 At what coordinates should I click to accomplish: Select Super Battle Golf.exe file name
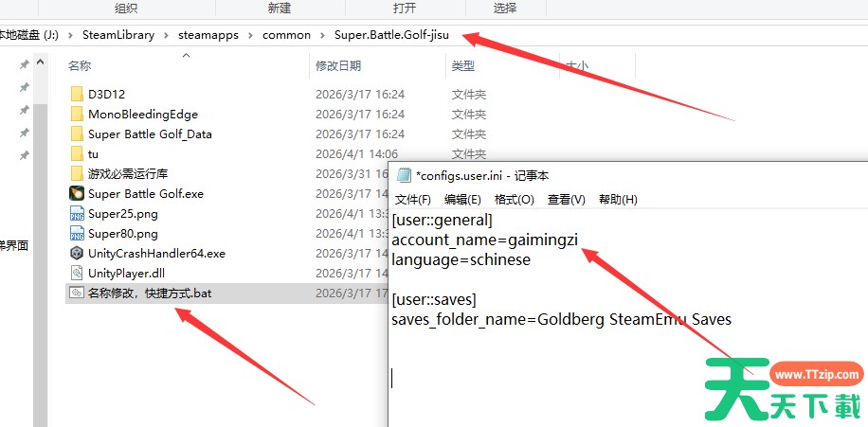(x=146, y=193)
